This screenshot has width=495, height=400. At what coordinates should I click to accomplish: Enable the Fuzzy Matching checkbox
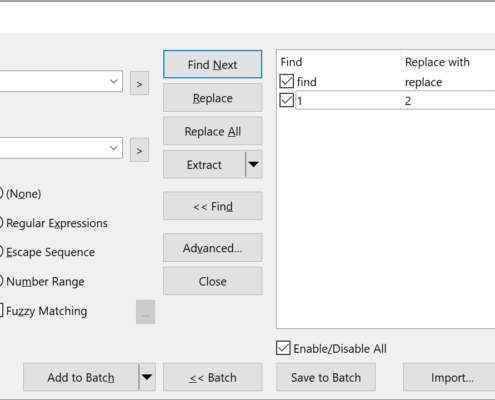[1, 310]
